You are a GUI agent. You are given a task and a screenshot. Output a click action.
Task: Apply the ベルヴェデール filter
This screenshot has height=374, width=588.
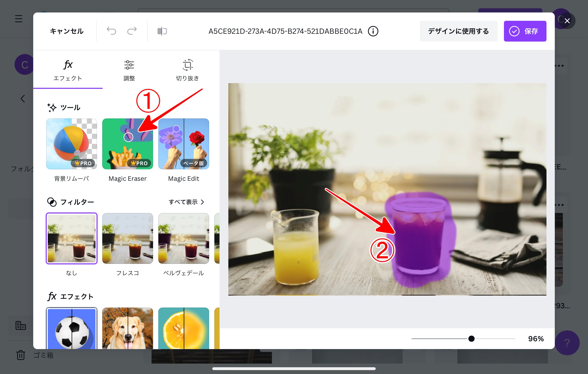pos(184,238)
